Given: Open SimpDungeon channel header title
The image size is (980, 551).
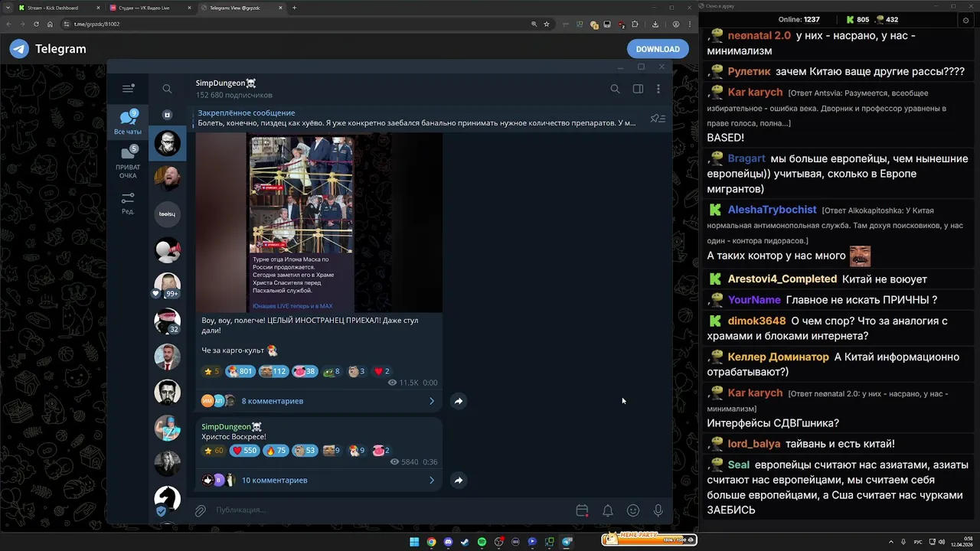Looking at the screenshot, I should 226,83.
